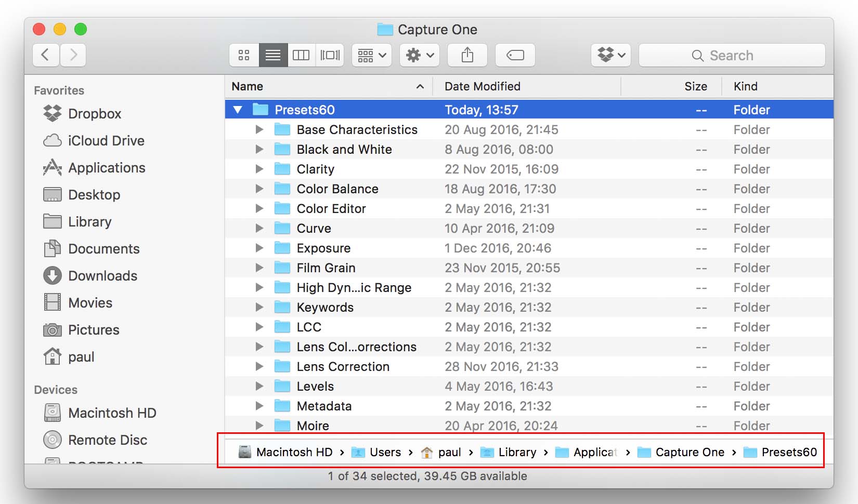Open Applications in sidebar
The height and width of the screenshot is (504, 858).
94,168
